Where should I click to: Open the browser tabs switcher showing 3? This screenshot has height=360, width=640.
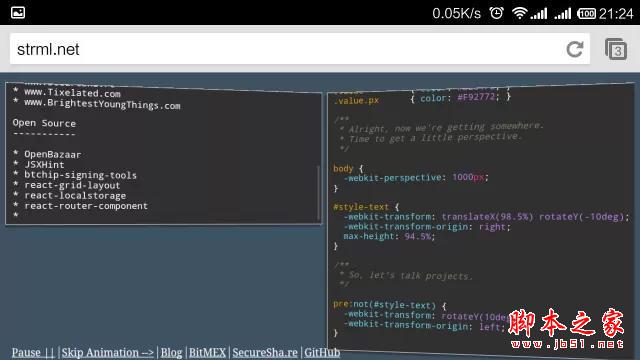[x=616, y=49]
